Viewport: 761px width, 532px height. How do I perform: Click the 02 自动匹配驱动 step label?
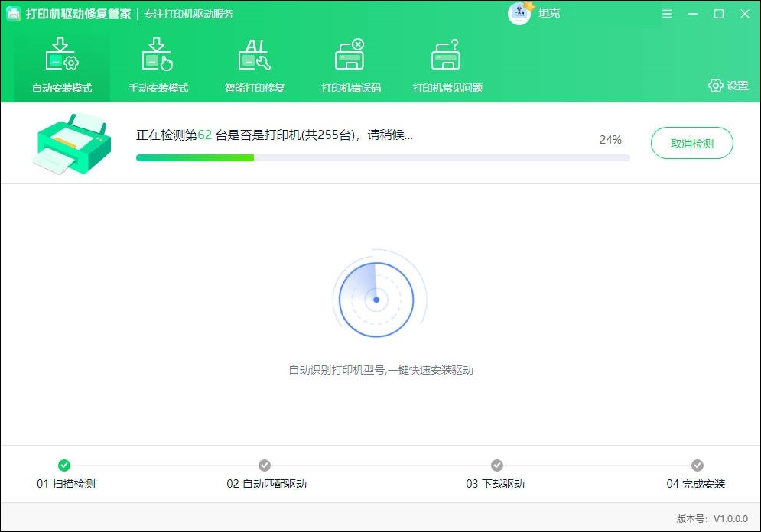(x=266, y=484)
